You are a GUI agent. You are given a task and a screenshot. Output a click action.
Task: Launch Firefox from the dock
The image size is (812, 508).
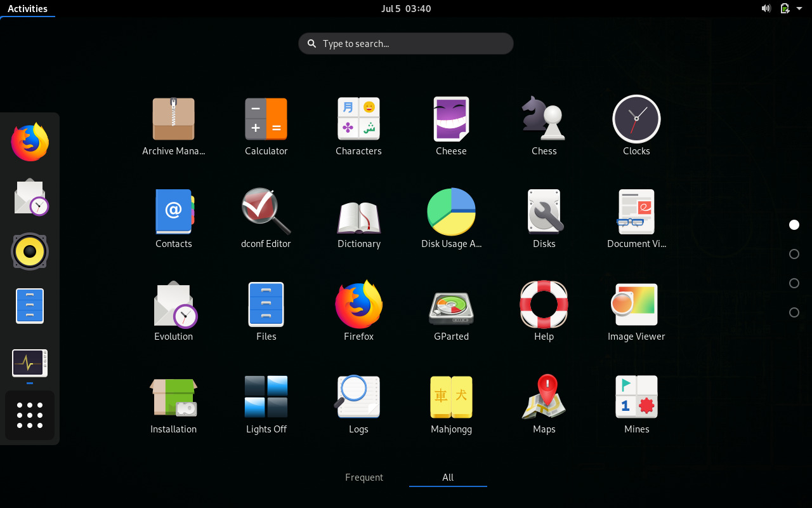pyautogui.click(x=29, y=142)
